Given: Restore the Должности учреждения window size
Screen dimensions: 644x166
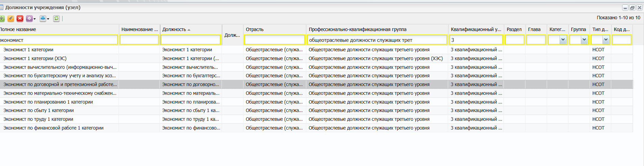Looking at the screenshot, I should tap(632, 7).
